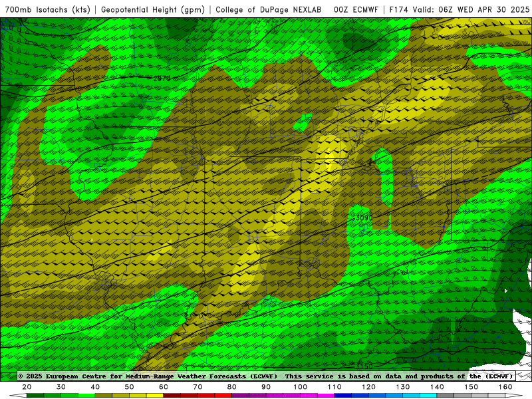This screenshot has width=532, height=399.
Task: Click the 110 value on color scale
Action: [334, 387]
